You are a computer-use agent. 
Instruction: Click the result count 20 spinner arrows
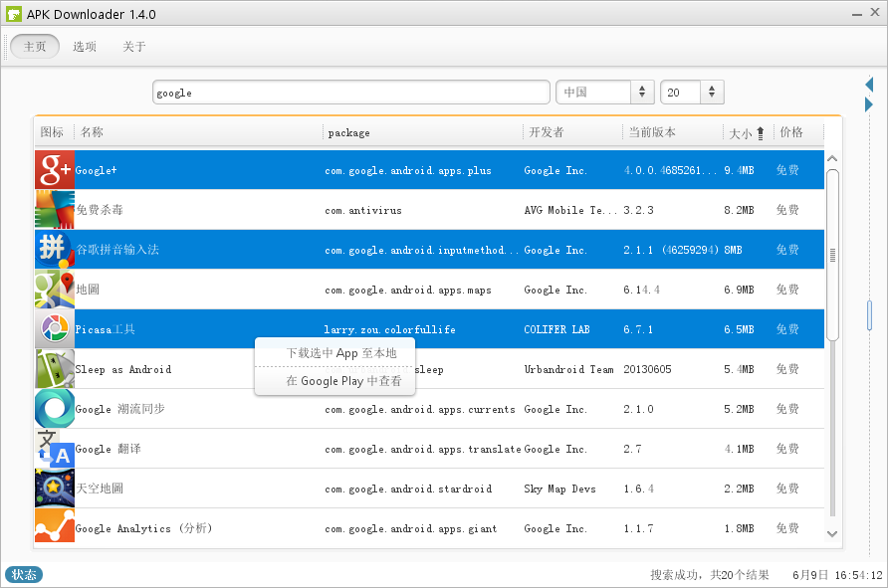[712, 93]
